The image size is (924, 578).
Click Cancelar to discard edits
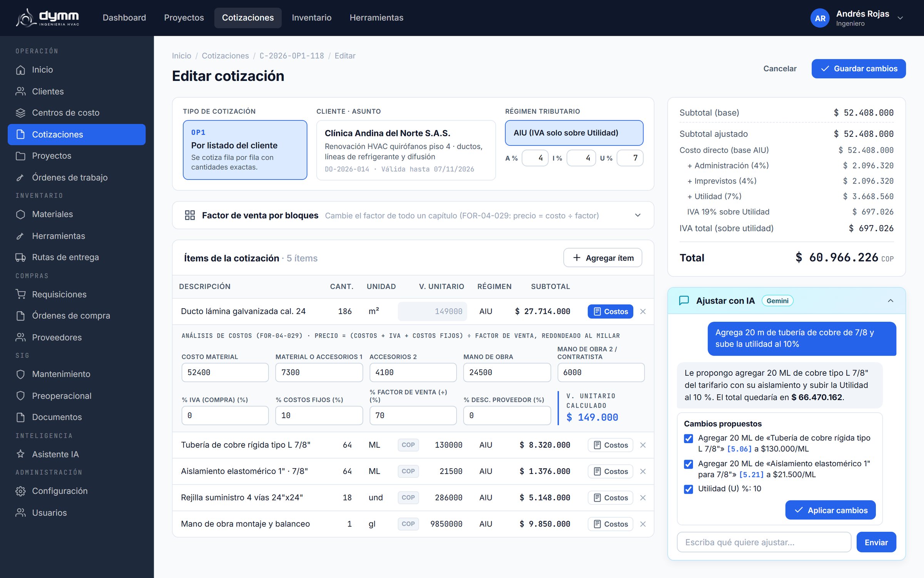[780, 69]
